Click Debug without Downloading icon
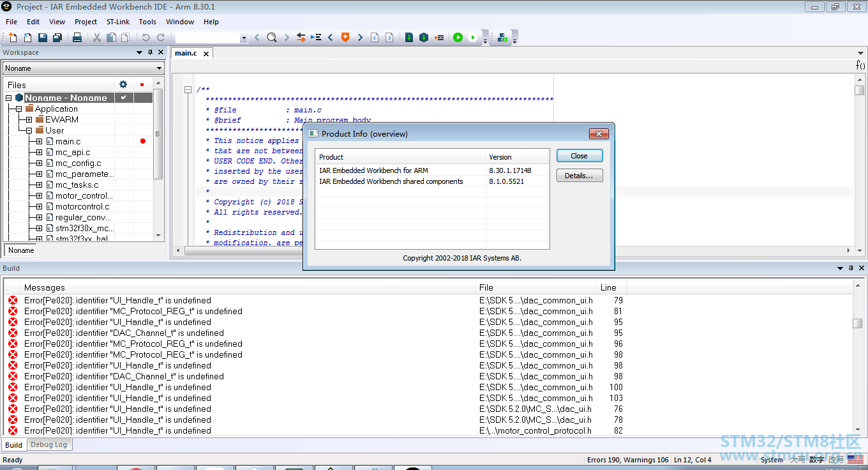868x470 pixels. pos(473,38)
